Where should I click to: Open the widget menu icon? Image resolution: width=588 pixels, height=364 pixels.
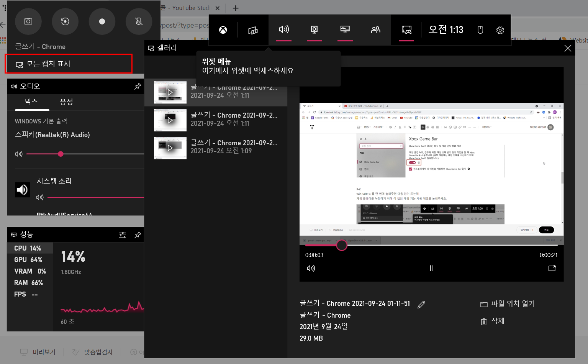coord(253,30)
